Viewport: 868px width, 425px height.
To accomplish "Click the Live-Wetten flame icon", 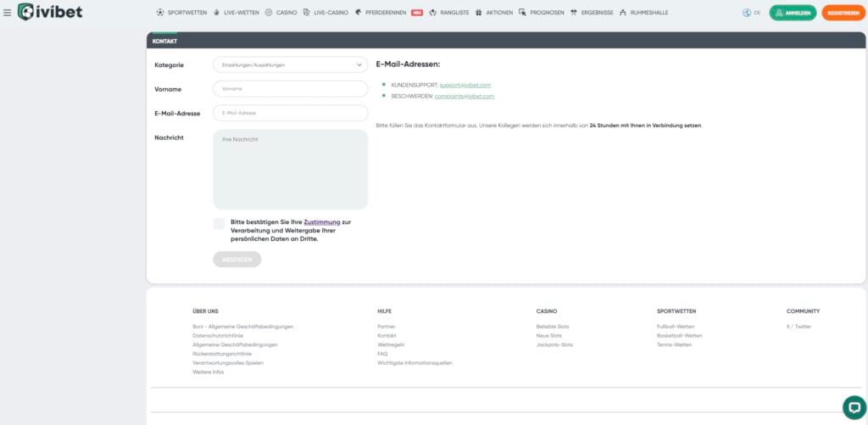I will [216, 13].
